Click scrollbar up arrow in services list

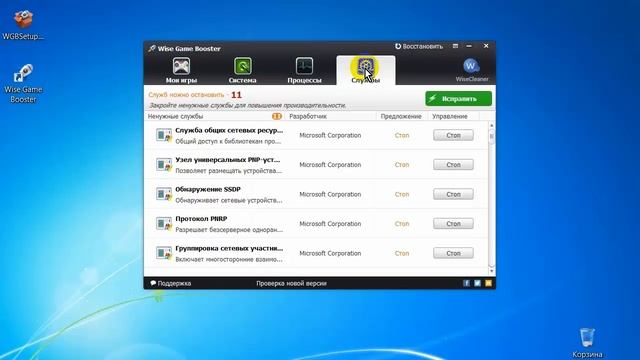point(491,125)
